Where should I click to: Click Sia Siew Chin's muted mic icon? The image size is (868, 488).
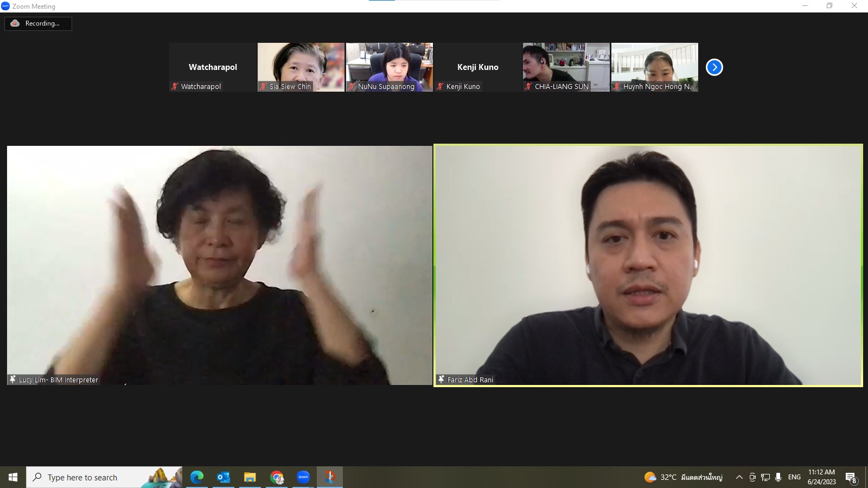point(263,86)
